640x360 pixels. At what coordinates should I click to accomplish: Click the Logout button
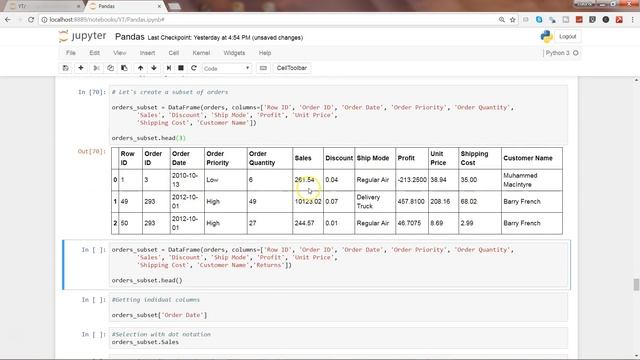[567, 37]
